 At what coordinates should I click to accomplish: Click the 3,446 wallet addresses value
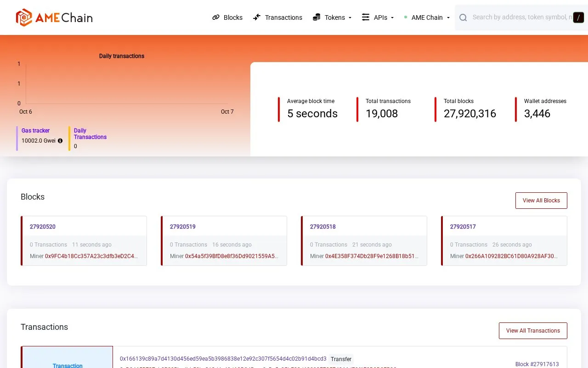[537, 114]
